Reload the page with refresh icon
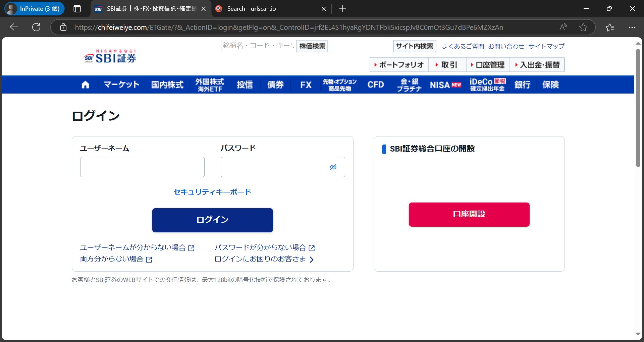The height and width of the screenshot is (342, 644). [36, 27]
